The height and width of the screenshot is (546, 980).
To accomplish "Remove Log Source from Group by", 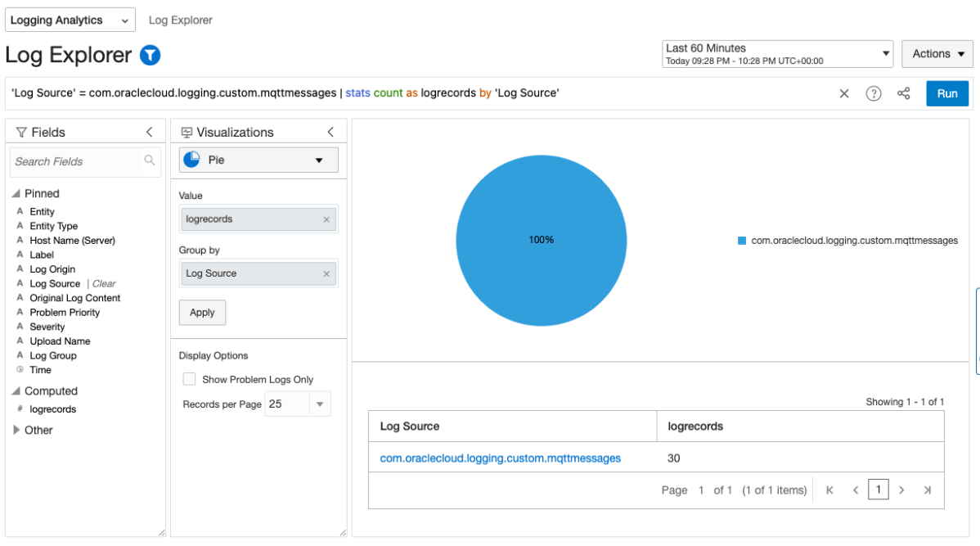I will coord(326,273).
